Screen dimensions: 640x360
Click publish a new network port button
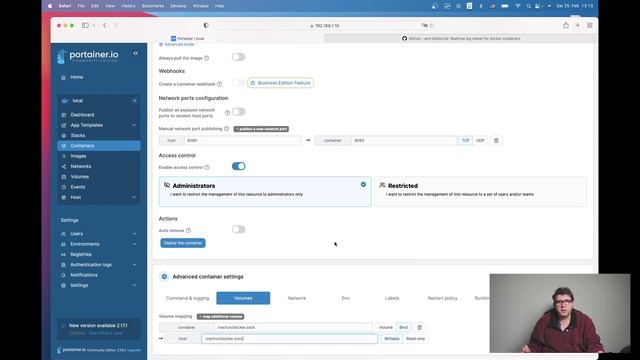261,129
